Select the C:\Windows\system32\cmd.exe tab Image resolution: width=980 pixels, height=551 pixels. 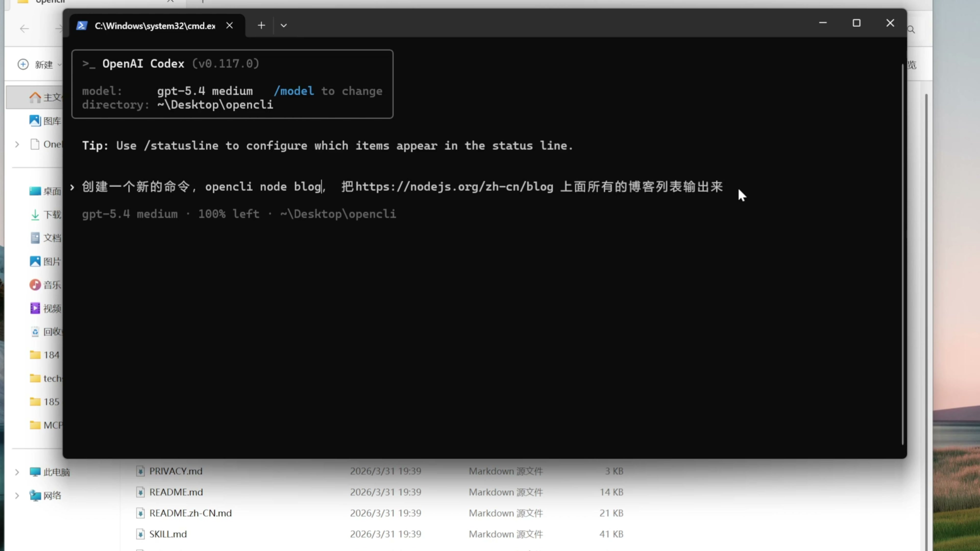(x=154, y=26)
